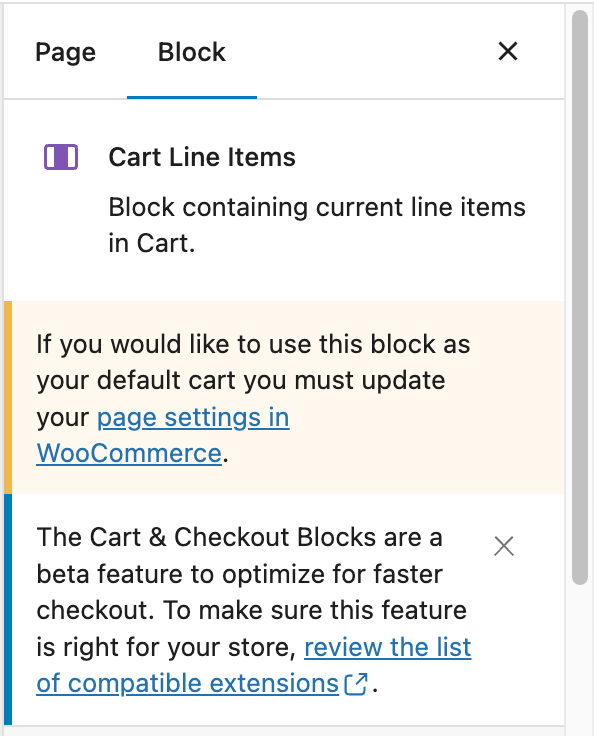The height and width of the screenshot is (736, 594).
Task: Dismiss the Cart & Checkout Blocks beta notice
Action: pos(504,546)
